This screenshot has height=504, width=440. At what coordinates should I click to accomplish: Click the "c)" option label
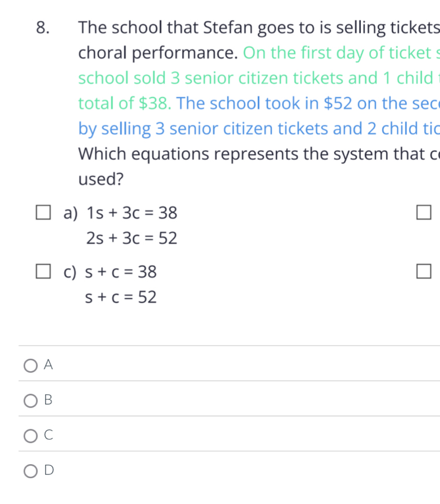click(71, 271)
